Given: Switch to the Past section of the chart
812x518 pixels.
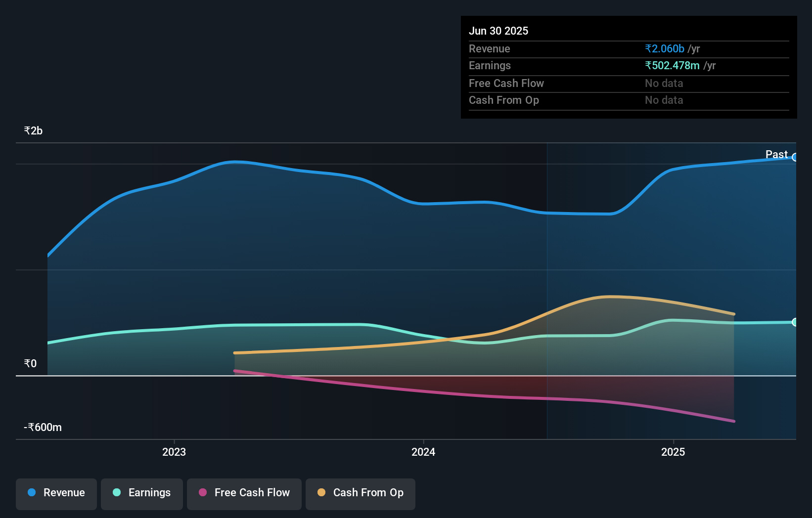Looking at the screenshot, I should 776,154.
